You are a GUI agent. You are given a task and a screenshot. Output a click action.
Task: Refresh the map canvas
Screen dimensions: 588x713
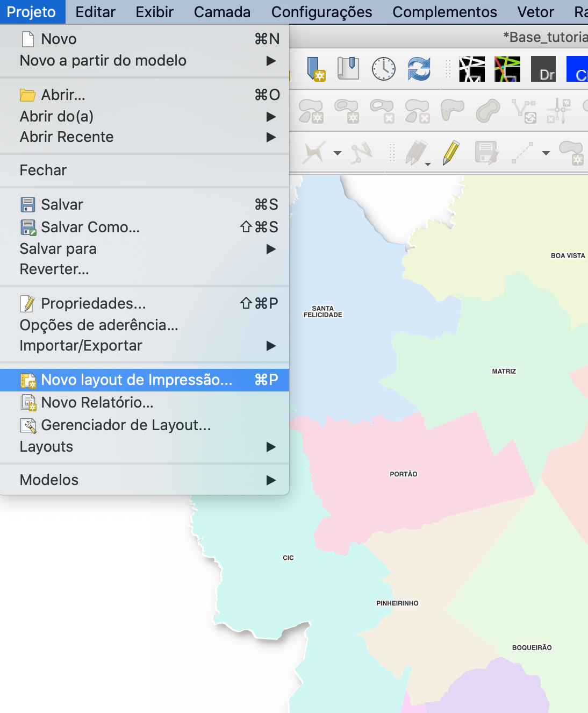420,69
